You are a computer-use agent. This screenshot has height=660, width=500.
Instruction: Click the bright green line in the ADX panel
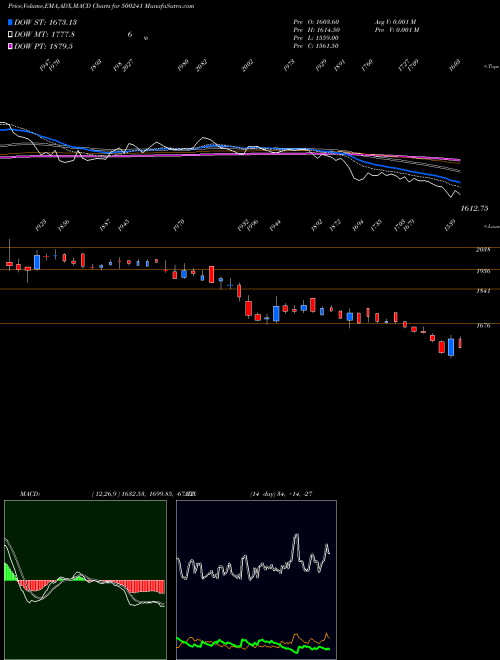pyautogui.click(x=253, y=644)
